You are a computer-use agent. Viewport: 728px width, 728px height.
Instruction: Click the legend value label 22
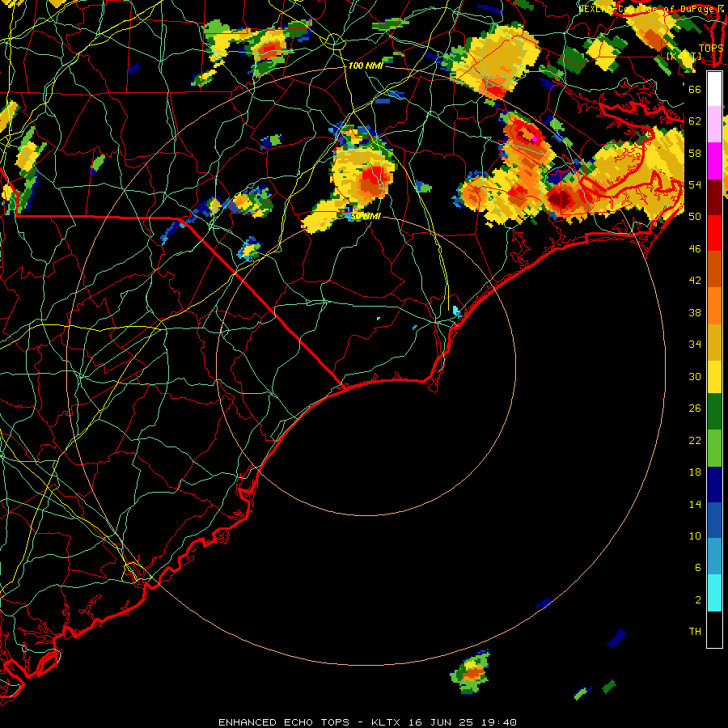pos(695,440)
